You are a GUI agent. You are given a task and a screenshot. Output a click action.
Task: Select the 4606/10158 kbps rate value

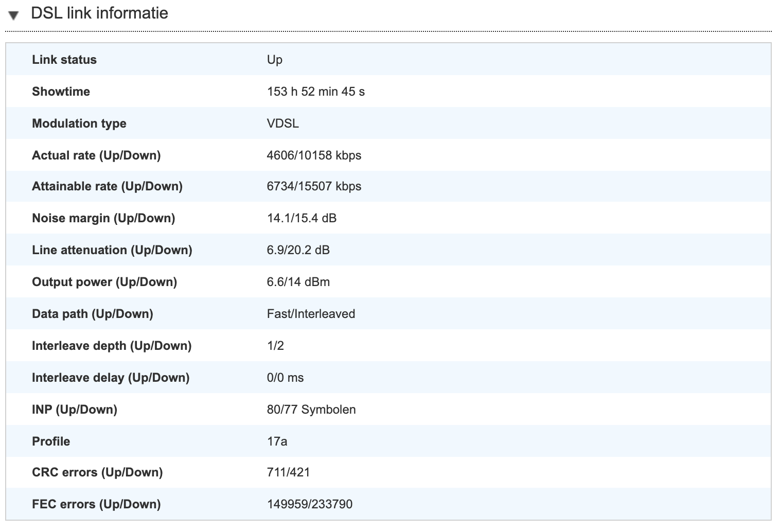coord(313,155)
